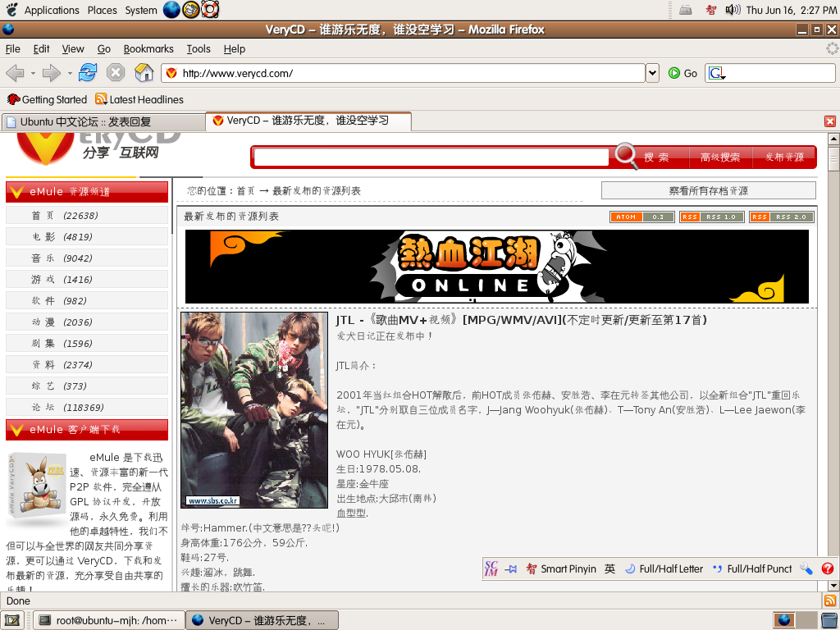The width and height of the screenshot is (840, 630).
Task: Click the URL address field
Action: (x=403, y=73)
